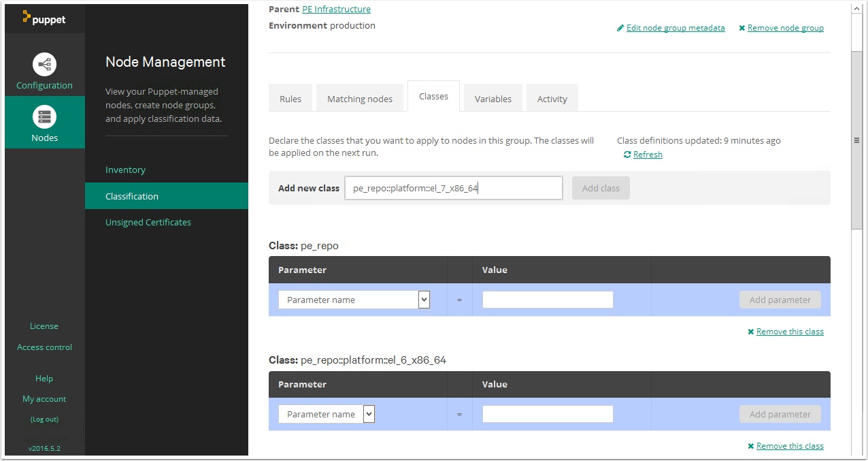
Task: Open My account link
Action: point(44,399)
